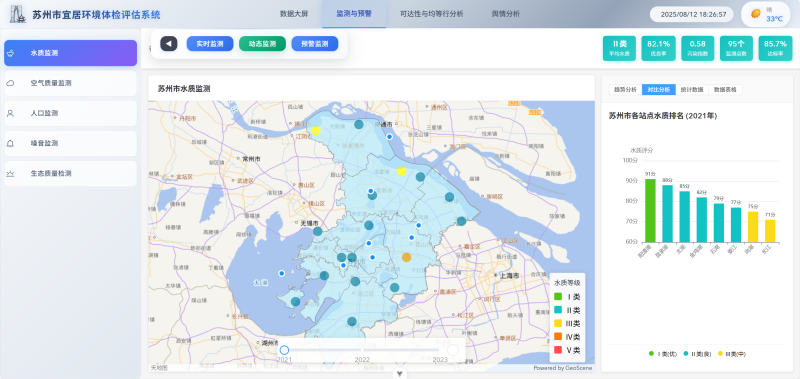The image size is (800, 379).
Task: Click the 85分 bar in the ranking chart
Action: (684, 216)
